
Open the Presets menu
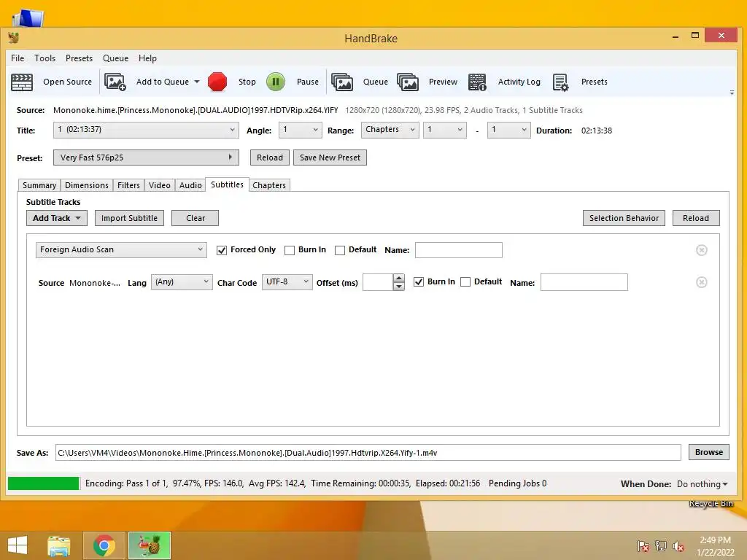[79, 58]
